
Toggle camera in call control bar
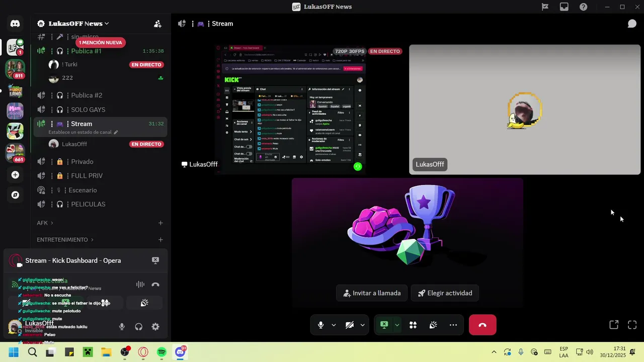pos(350,325)
